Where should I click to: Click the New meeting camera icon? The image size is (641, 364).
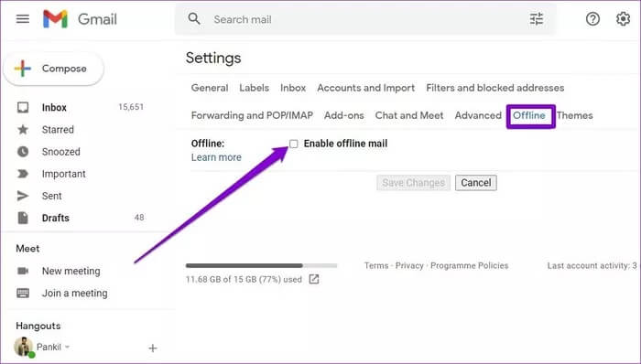(23, 271)
